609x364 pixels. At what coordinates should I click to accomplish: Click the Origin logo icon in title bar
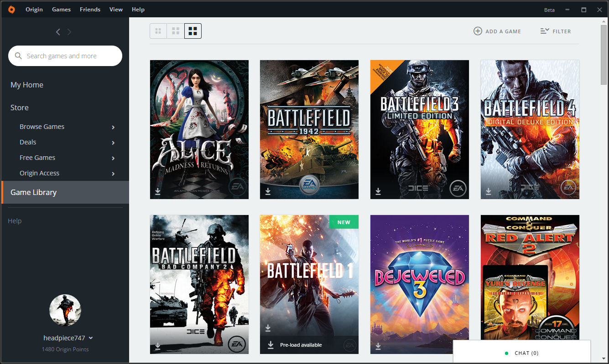11,9
